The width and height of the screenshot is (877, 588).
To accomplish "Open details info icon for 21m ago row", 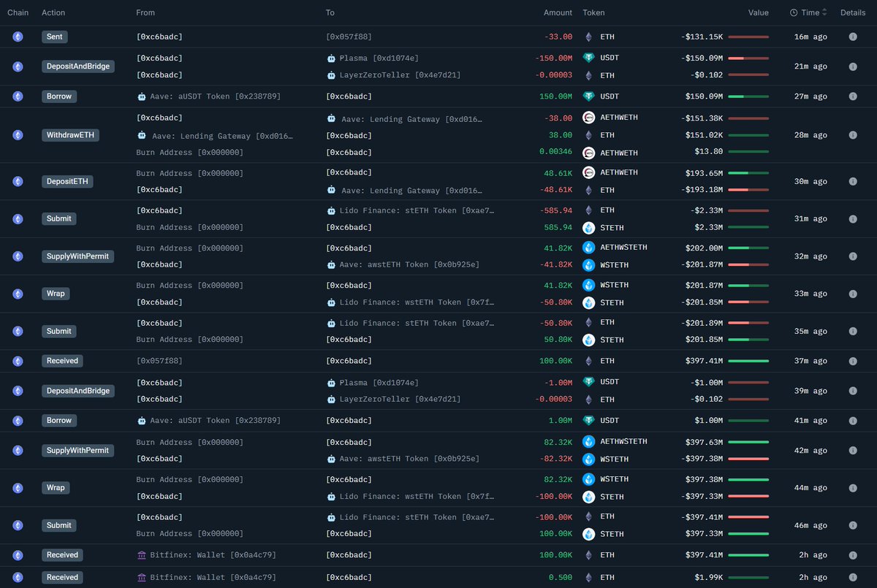I will click(x=853, y=66).
